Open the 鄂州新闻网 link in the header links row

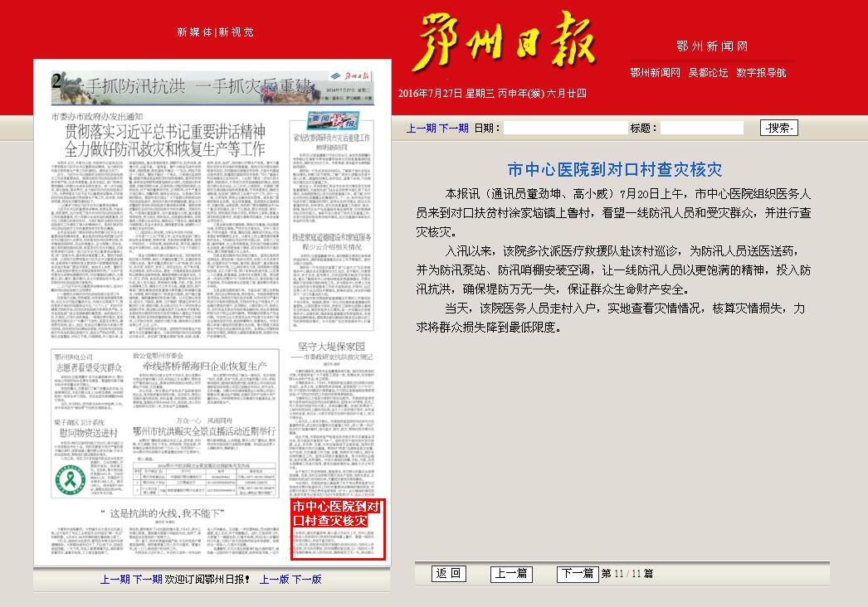pos(655,72)
